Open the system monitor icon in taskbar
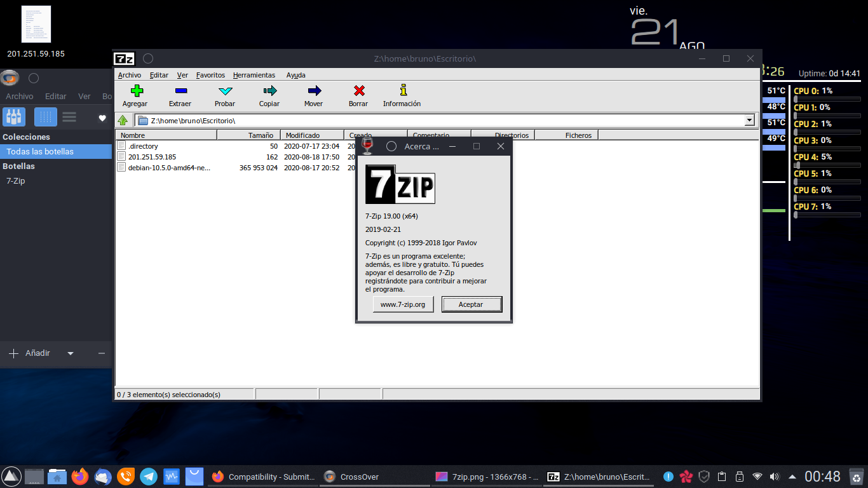The width and height of the screenshot is (868, 488). pos(172,476)
